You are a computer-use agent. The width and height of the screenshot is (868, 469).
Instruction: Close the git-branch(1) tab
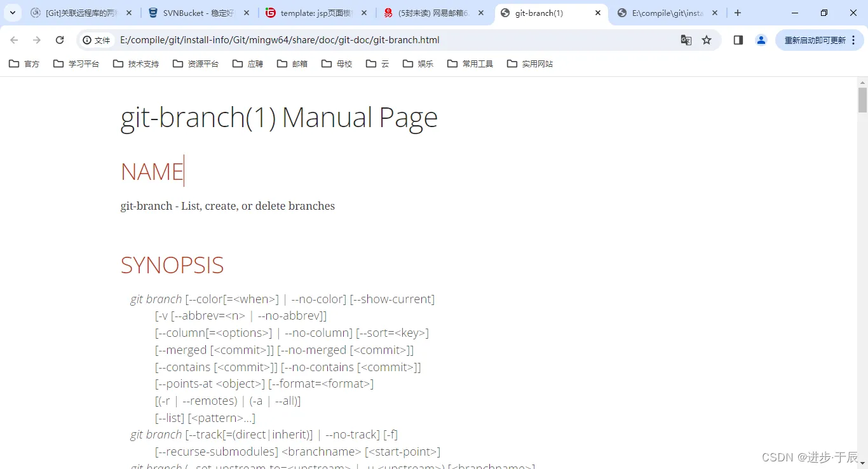598,13
